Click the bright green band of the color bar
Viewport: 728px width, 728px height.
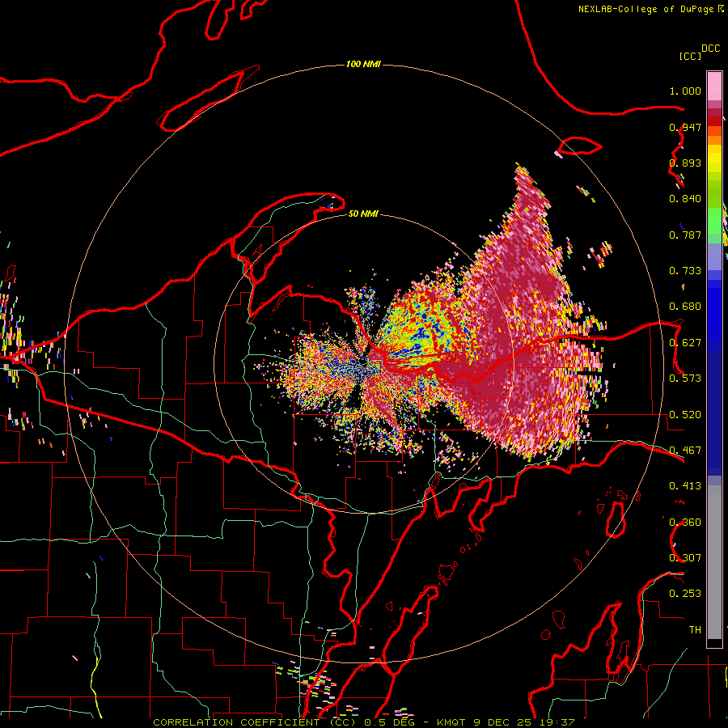click(714, 221)
